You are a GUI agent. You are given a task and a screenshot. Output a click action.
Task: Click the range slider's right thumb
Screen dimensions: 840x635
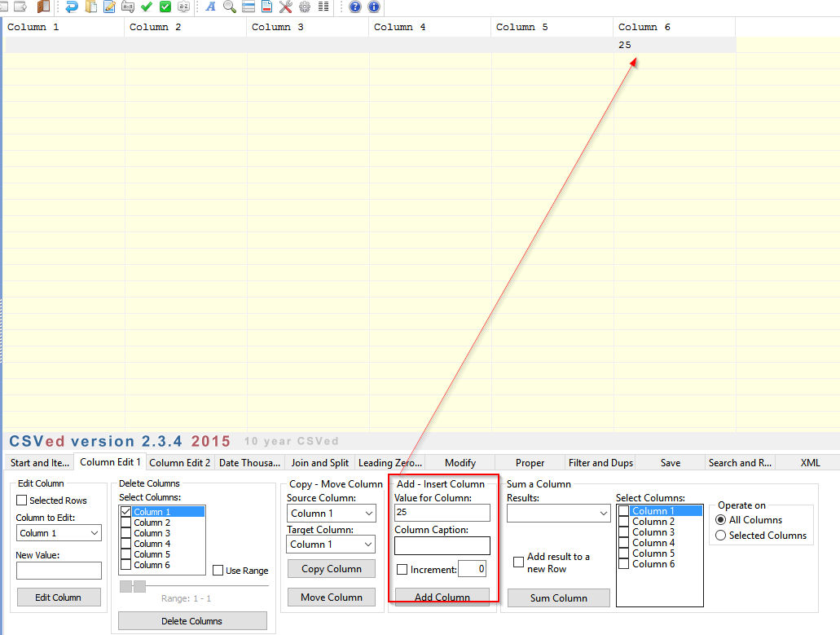pos(139,586)
